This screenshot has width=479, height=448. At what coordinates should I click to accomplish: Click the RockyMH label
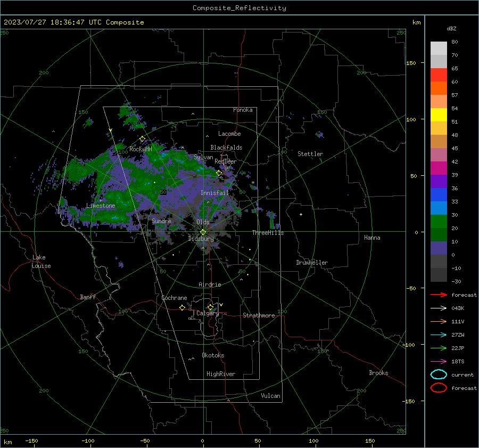tap(141, 149)
